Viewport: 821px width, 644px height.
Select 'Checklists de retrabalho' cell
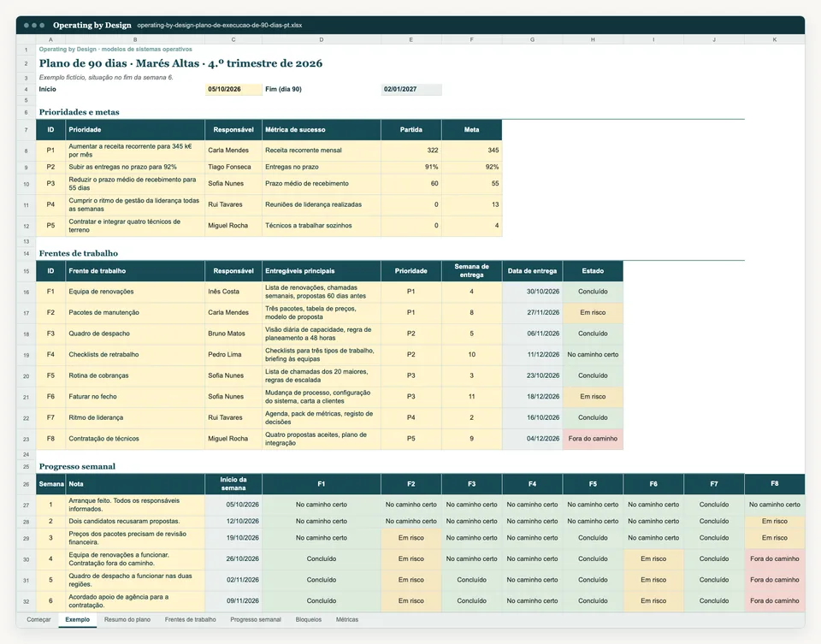point(135,354)
